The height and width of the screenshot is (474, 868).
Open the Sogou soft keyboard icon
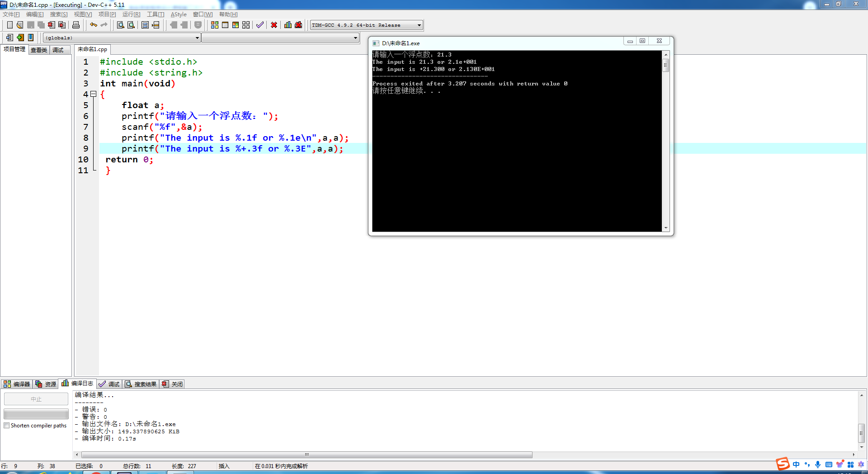point(829,465)
